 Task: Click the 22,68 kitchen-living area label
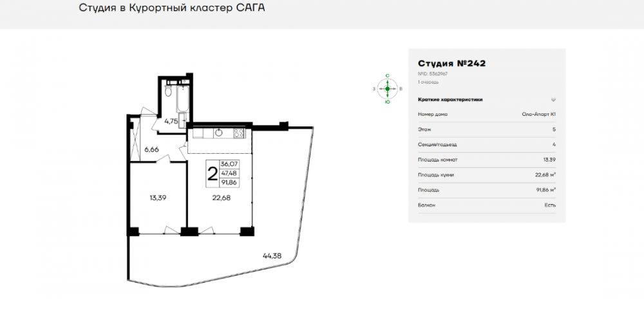[x=221, y=198]
